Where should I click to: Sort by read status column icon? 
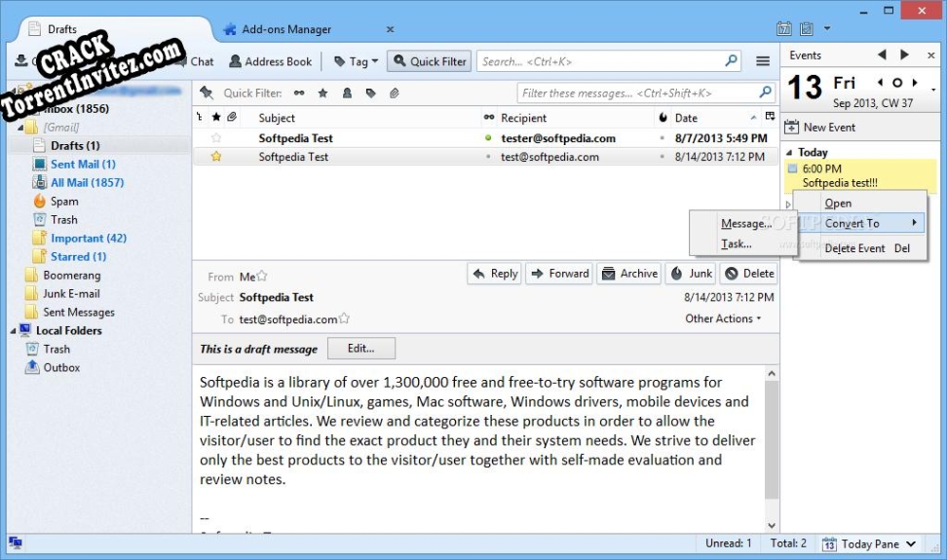point(488,117)
